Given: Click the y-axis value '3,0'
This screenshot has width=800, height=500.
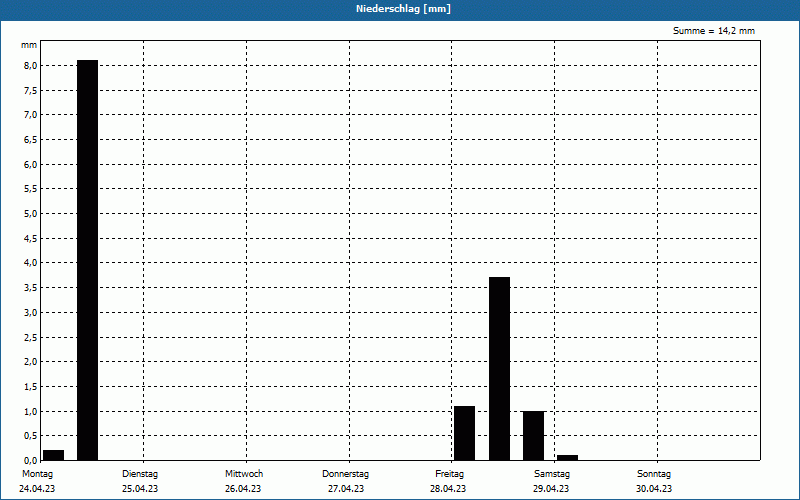Looking at the screenshot, I should (x=30, y=312).
